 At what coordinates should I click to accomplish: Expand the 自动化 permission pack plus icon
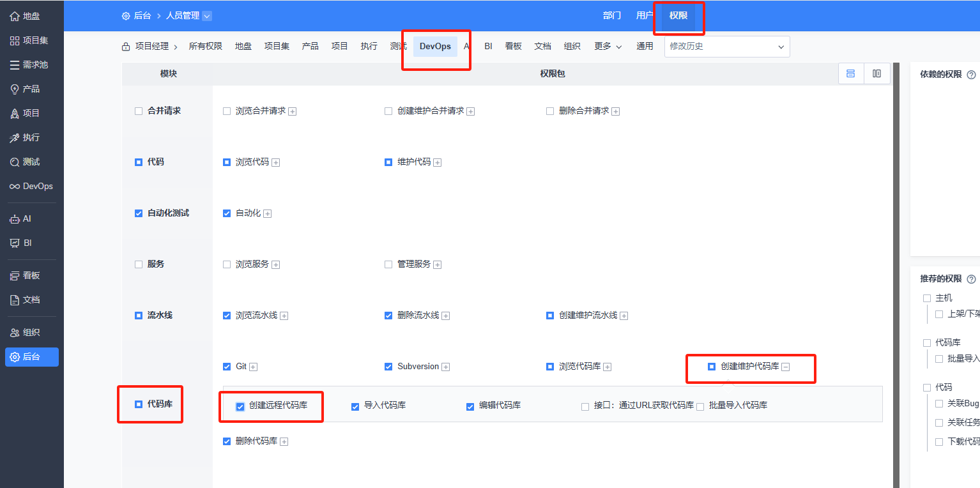(x=267, y=213)
